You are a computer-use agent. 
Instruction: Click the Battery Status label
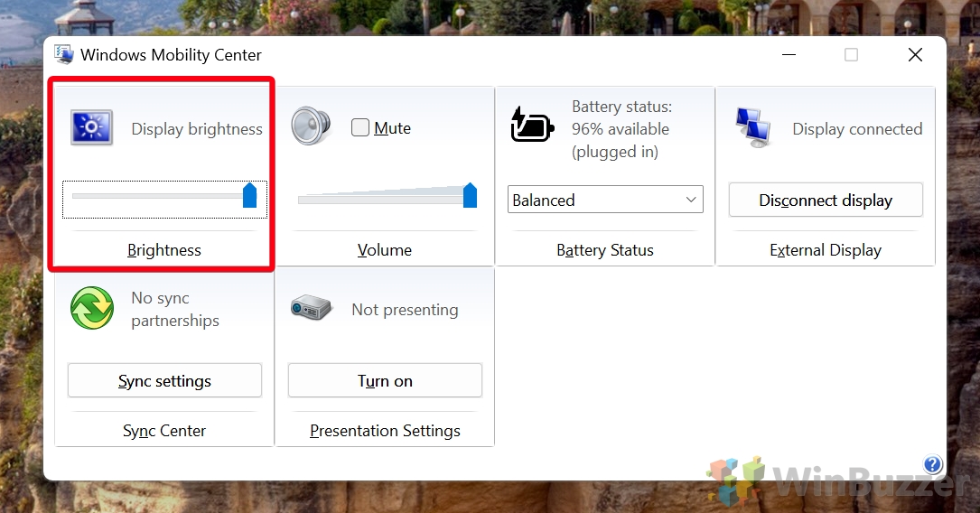click(605, 250)
